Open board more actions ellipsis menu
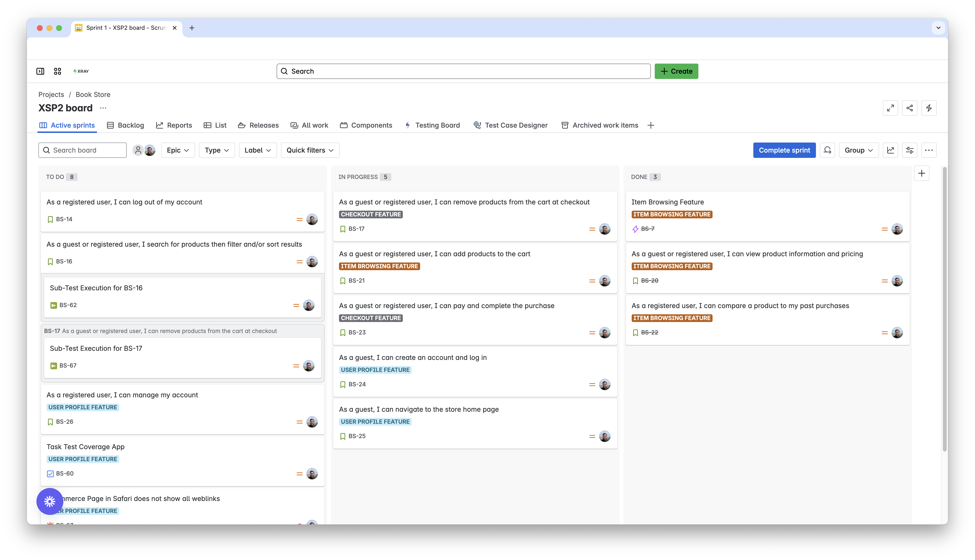Image resolution: width=975 pixels, height=560 pixels. [928, 150]
